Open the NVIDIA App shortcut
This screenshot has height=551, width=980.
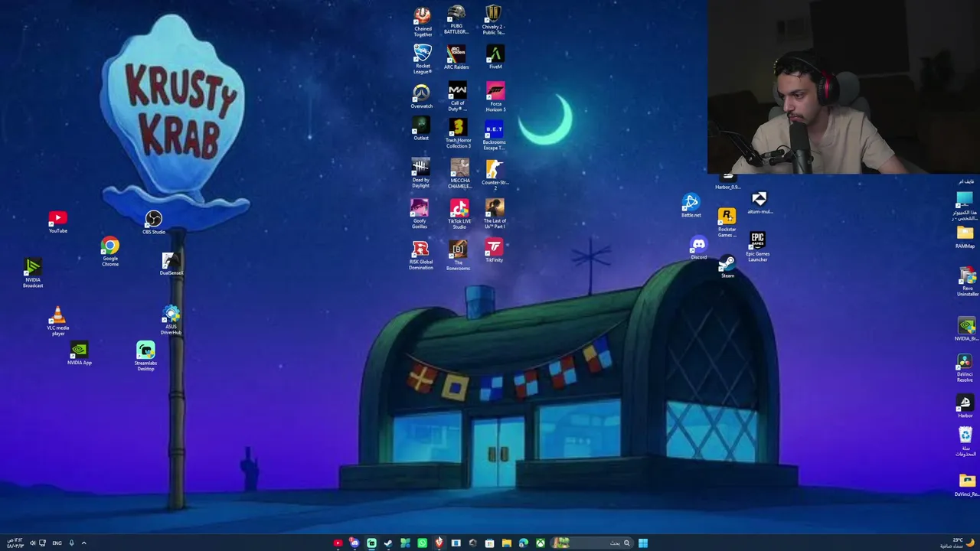pos(80,354)
